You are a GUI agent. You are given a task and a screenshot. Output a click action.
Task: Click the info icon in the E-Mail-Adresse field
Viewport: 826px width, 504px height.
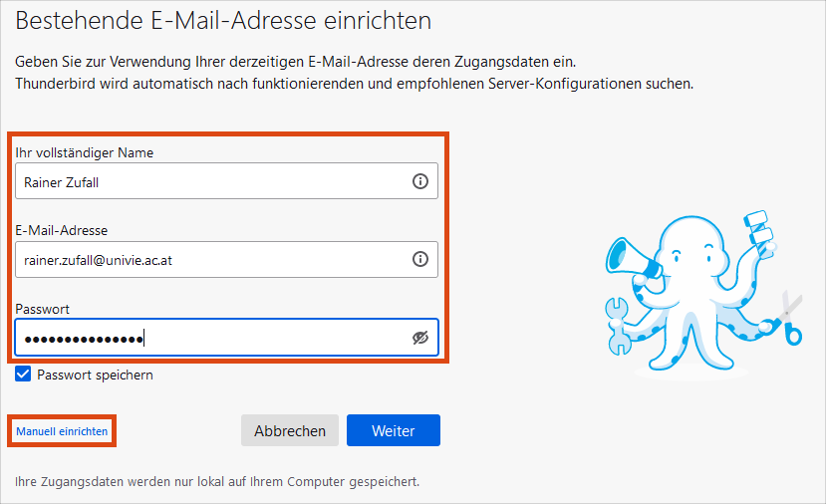(x=419, y=259)
